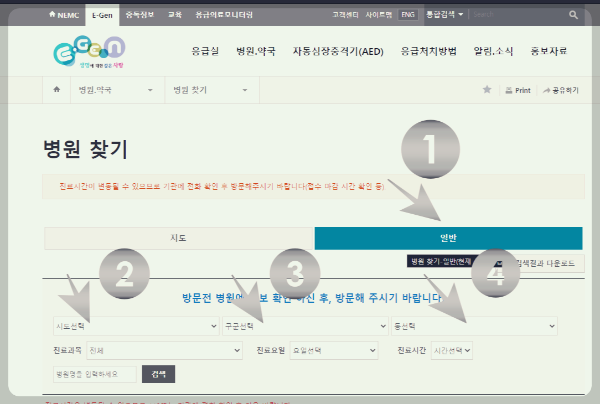Screen dimensions: 600x404
Task: Open the 동선택 dropdown
Action: coord(474,326)
